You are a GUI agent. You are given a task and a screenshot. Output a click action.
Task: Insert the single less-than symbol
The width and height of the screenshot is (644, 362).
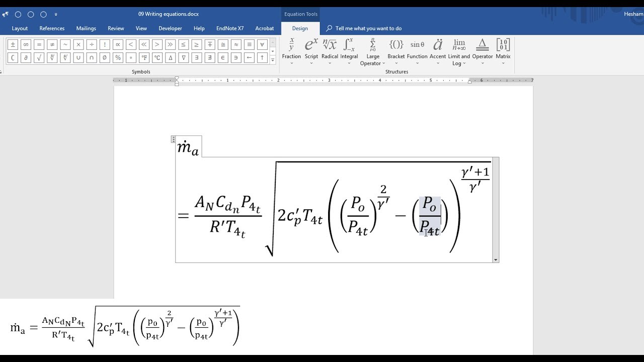click(x=131, y=44)
